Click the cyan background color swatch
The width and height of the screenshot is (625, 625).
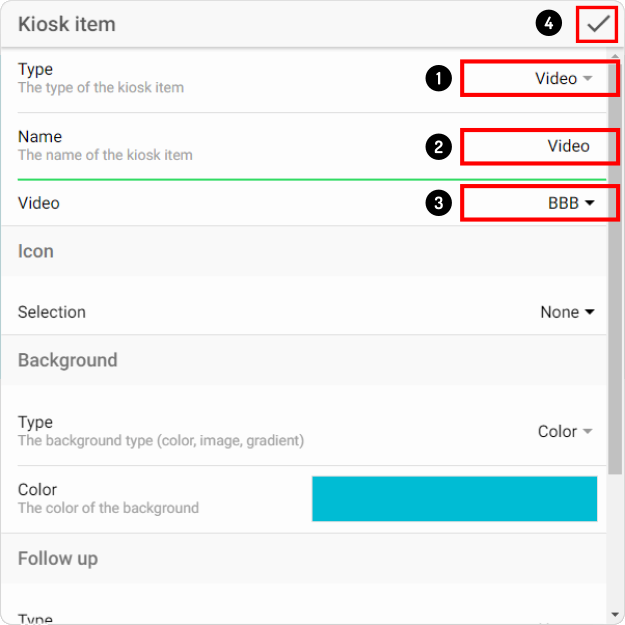[x=454, y=499]
